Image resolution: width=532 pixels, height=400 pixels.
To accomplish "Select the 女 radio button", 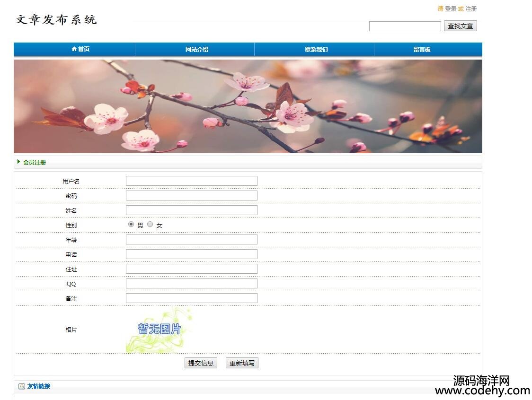I will (x=150, y=224).
